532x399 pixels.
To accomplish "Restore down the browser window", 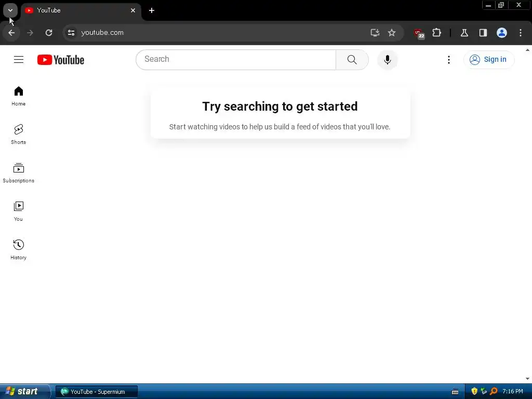I will 501,5.
